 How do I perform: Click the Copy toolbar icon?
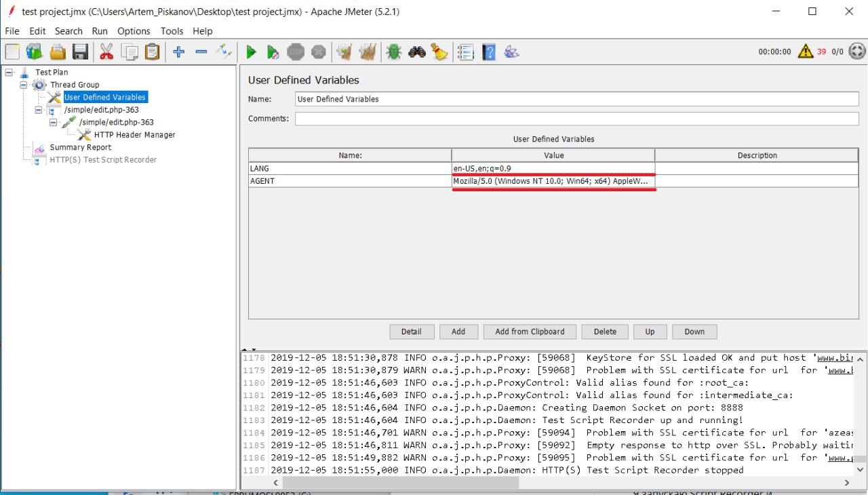pos(130,52)
